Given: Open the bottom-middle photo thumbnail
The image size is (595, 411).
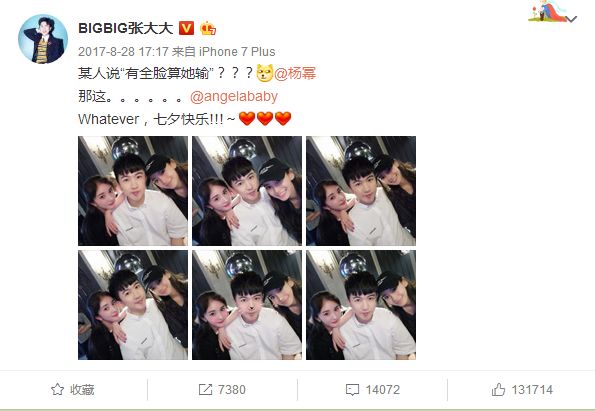Looking at the screenshot, I should (247, 305).
